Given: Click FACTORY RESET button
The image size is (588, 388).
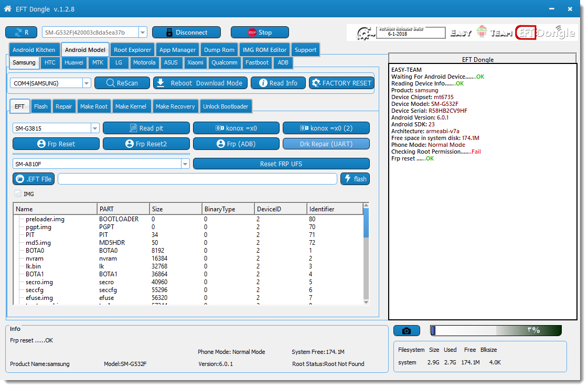Looking at the screenshot, I should click(341, 83).
